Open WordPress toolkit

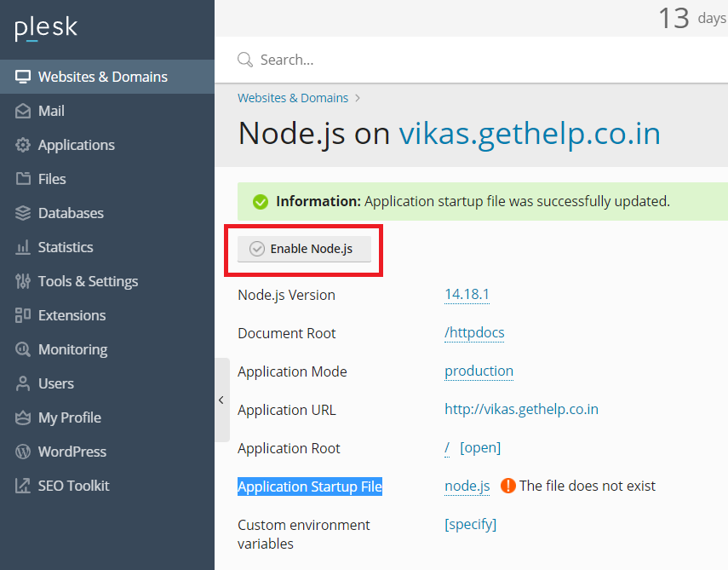107,452
